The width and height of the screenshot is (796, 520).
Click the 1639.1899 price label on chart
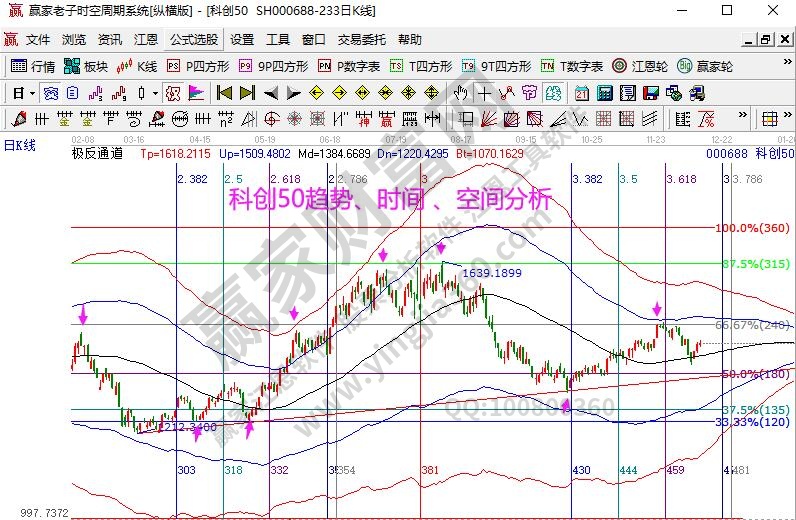[490, 272]
